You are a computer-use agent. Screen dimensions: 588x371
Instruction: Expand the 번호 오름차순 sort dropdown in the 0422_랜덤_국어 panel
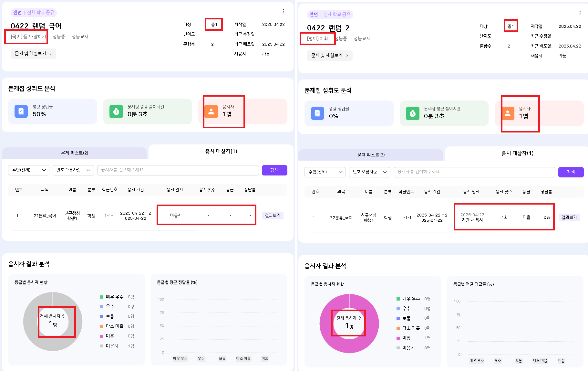click(x=73, y=170)
